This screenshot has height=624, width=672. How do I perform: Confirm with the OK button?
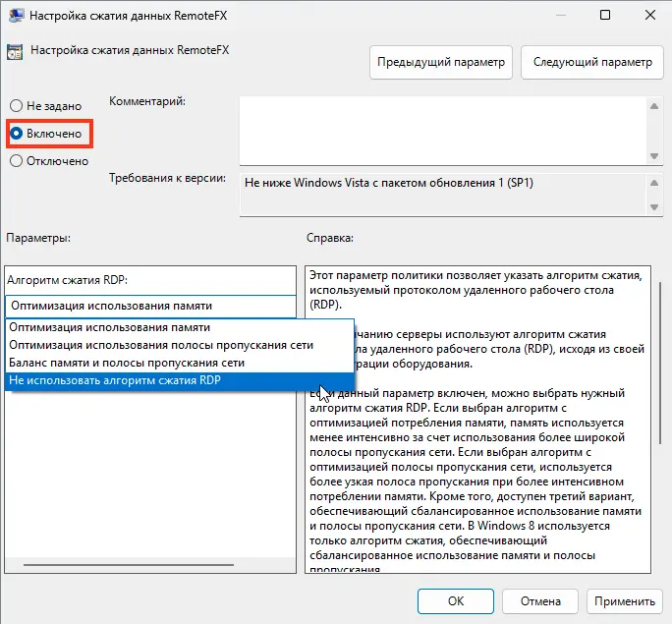pyautogui.click(x=456, y=600)
